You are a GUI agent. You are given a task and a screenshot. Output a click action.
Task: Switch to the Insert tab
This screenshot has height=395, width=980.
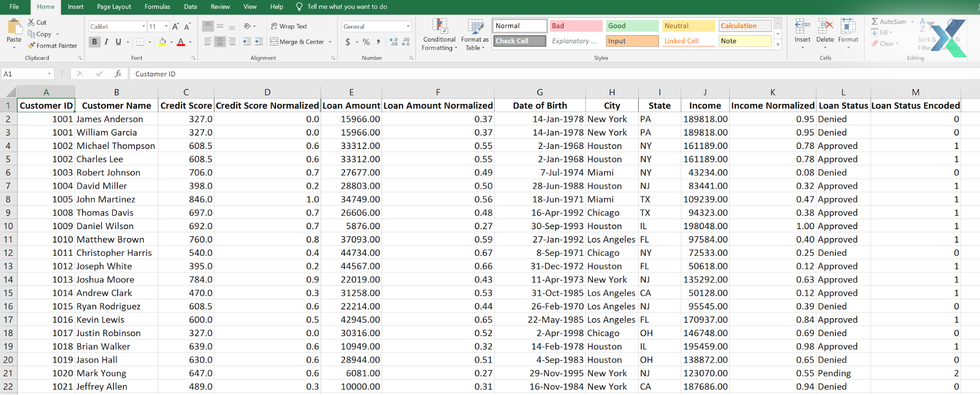[75, 7]
